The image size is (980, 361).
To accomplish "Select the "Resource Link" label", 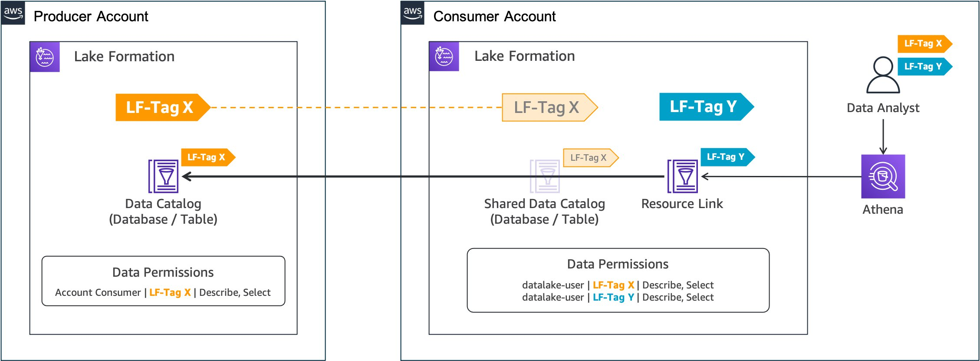I will click(x=682, y=204).
